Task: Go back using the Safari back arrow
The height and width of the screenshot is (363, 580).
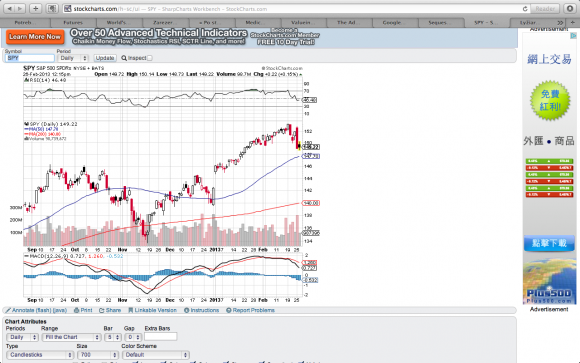Action: coord(9,9)
